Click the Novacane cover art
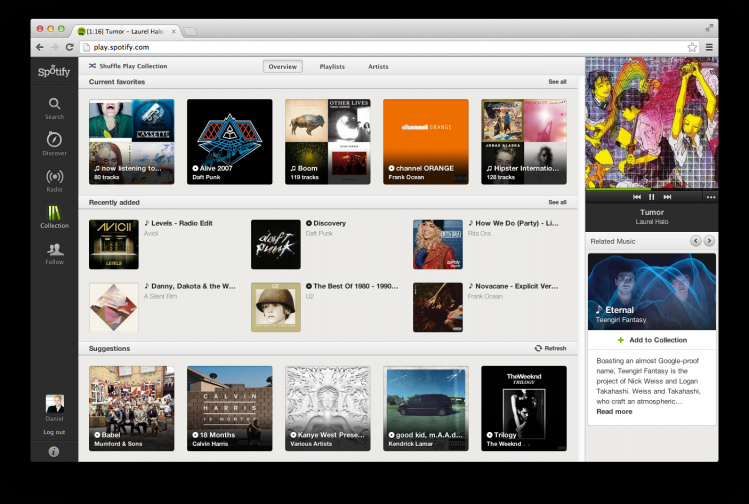The height and width of the screenshot is (504, 749). point(438,307)
